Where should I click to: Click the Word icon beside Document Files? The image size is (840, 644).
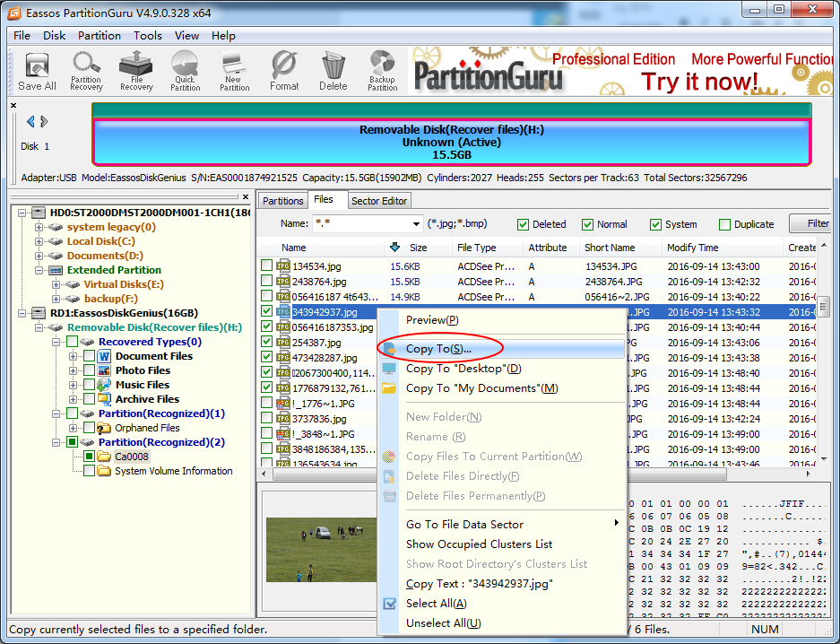point(104,356)
